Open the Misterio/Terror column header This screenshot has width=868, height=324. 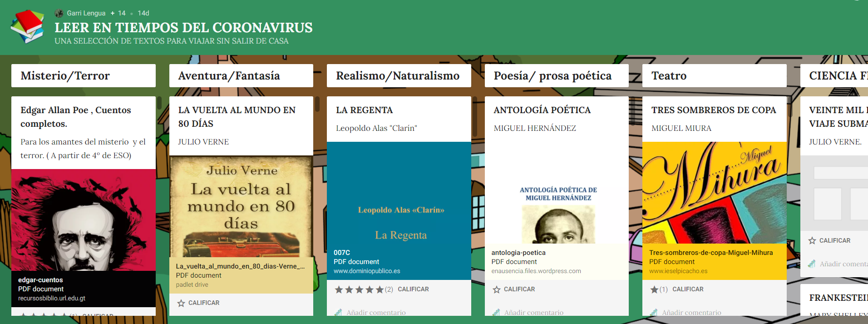(84, 75)
